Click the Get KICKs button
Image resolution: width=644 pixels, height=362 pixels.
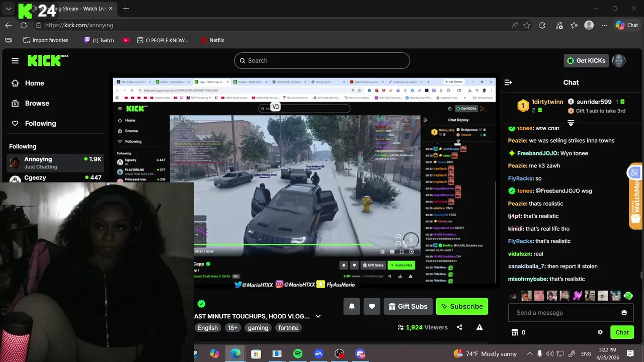[586, 61]
